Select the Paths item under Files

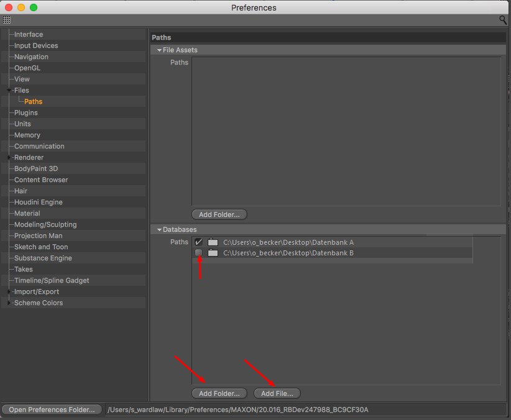[x=33, y=101]
